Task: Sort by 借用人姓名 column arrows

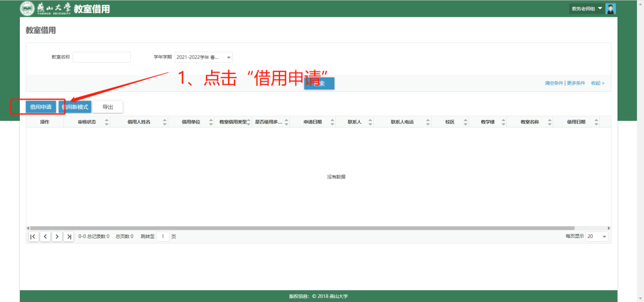Action: point(165,122)
